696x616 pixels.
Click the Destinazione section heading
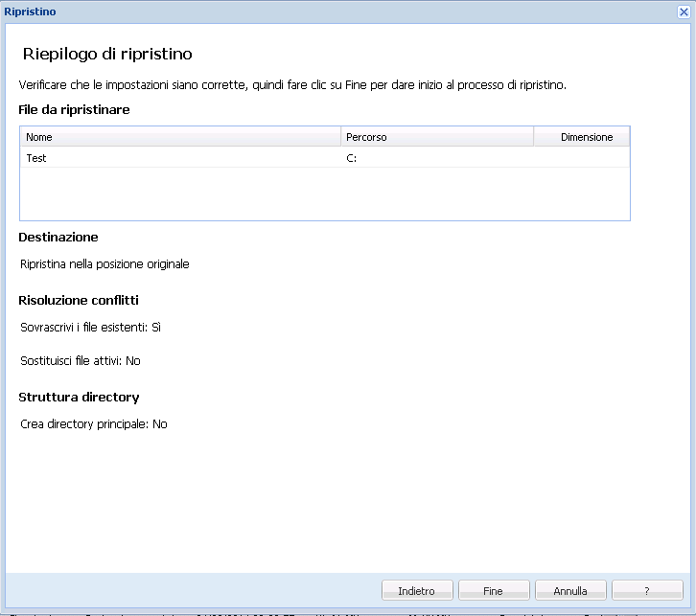pos(58,237)
